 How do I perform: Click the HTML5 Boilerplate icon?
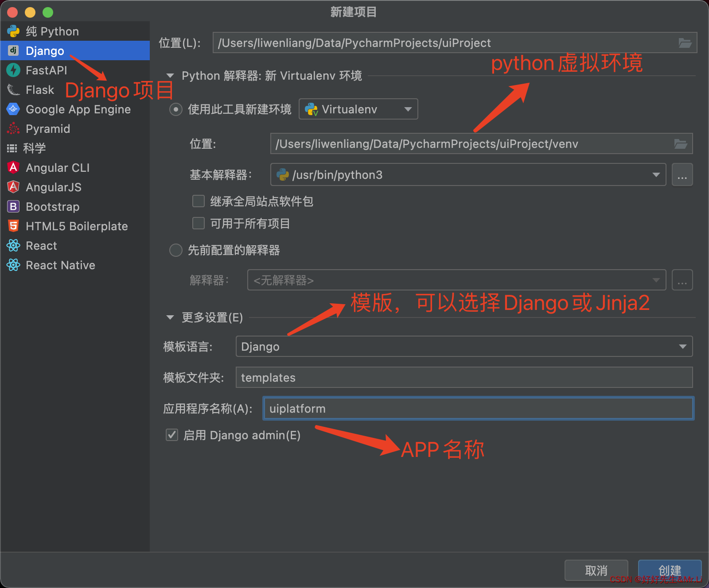[13, 226]
